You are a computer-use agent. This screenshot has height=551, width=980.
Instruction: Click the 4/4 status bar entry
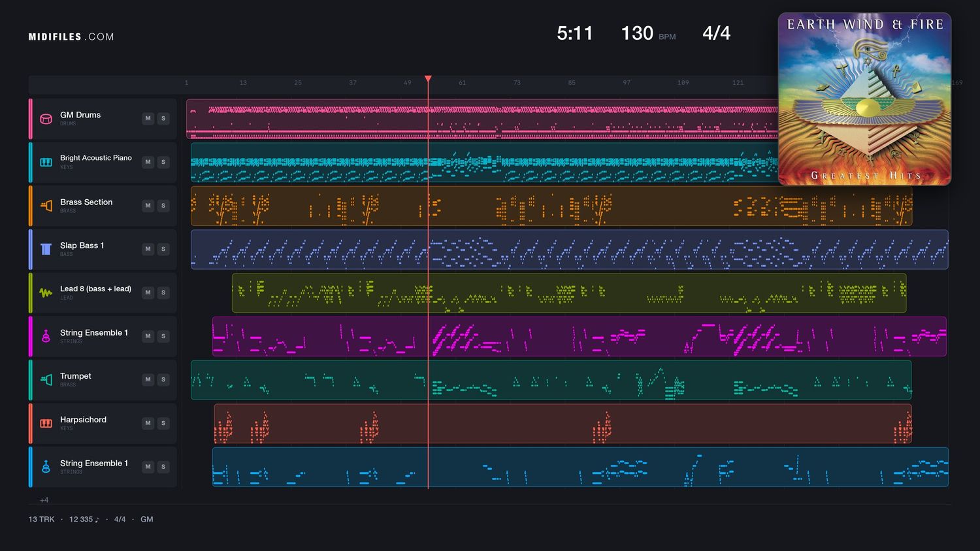coord(120,520)
